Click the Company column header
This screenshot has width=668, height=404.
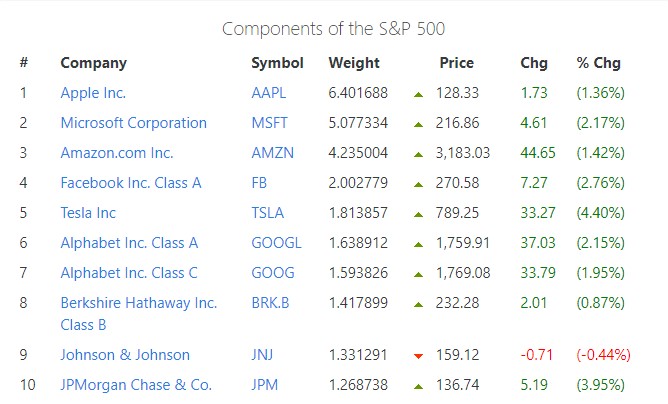coord(93,63)
